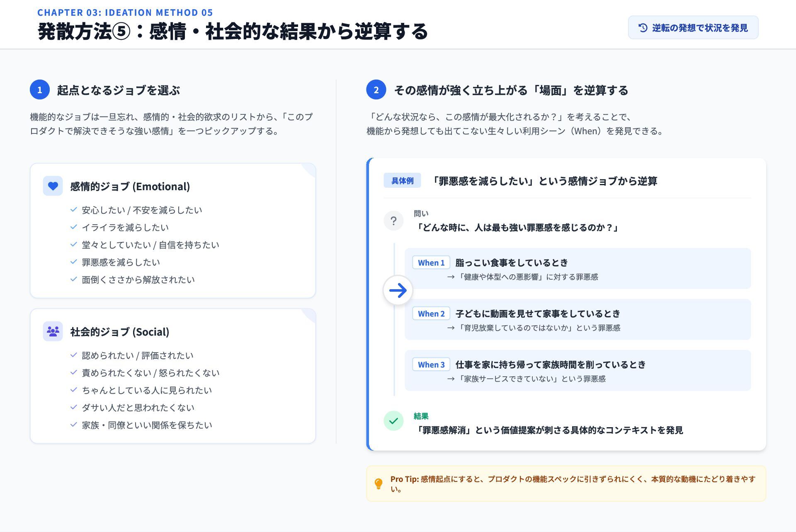Click the checkmark beside 罪悪感を減らしたい

tap(74, 262)
